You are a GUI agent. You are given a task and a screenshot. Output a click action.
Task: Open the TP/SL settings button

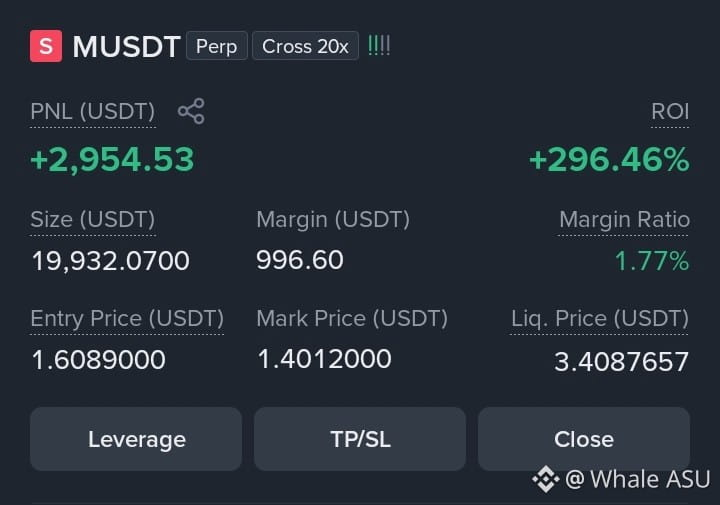pos(360,439)
